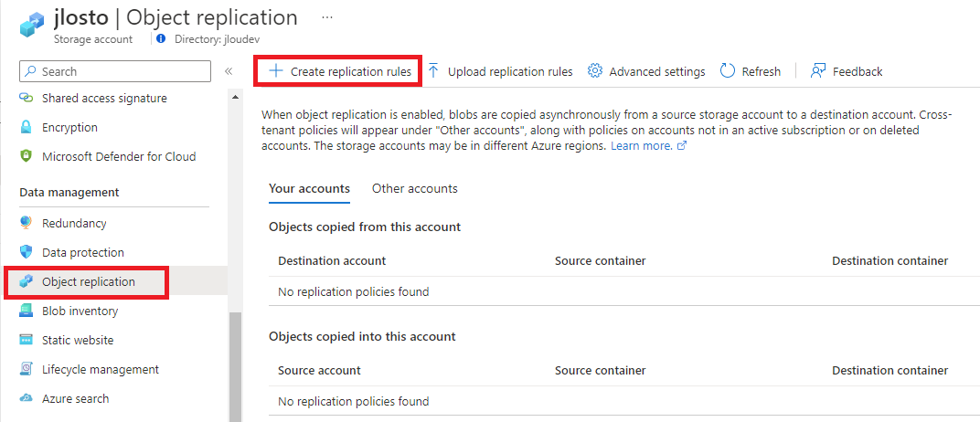Click Create replication rules button

point(340,71)
